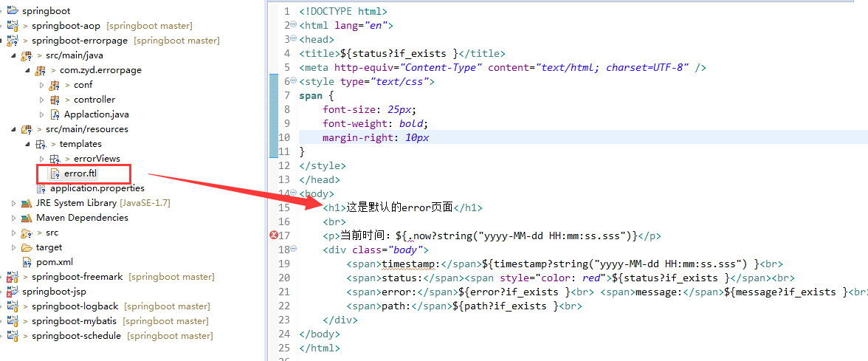Viewport: 868px width, 361px height.
Task: Click the application.properties file icon
Action: (x=41, y=188)
